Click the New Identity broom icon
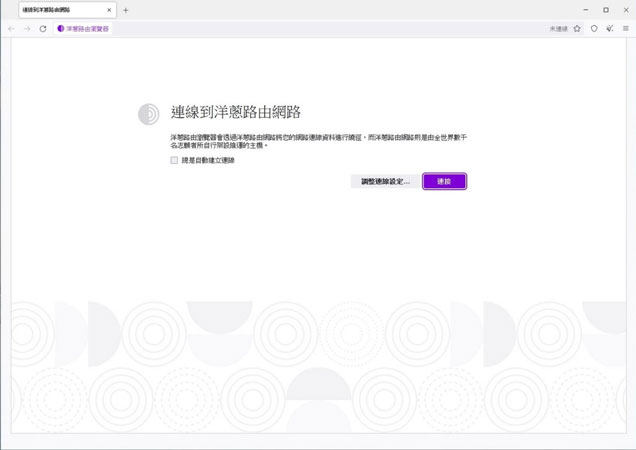This screenshot has width=636, height=450. pyautogui.click(x=610, y=28)
